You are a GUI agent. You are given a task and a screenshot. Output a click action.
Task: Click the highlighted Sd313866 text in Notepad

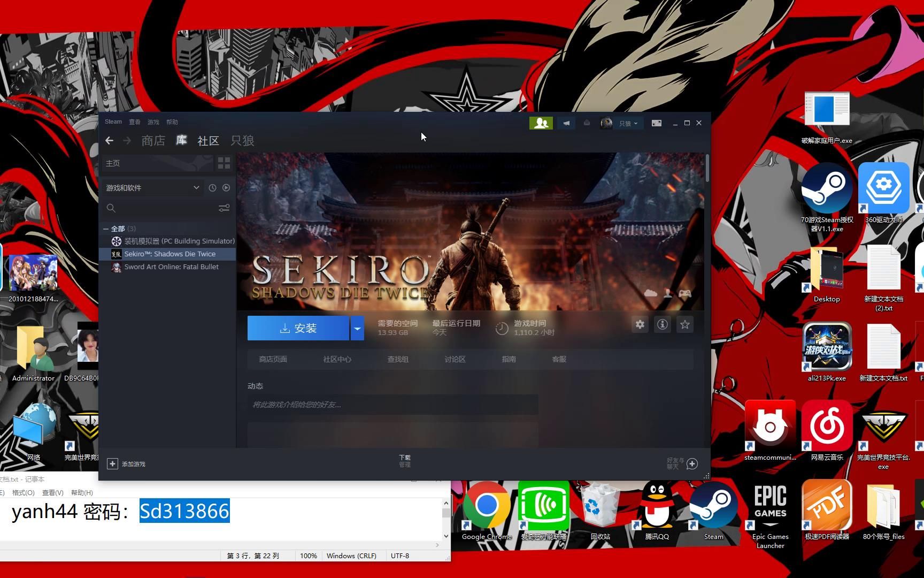(x=184, y=511)
